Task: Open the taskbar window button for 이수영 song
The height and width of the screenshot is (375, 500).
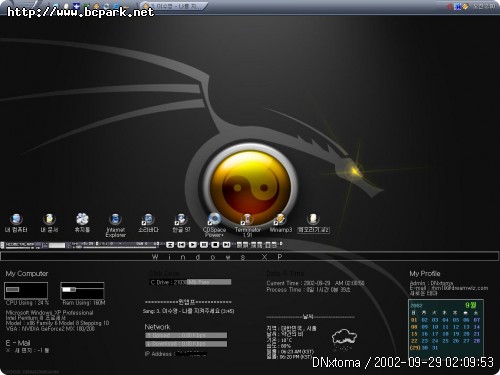Action: click(173, 6)
